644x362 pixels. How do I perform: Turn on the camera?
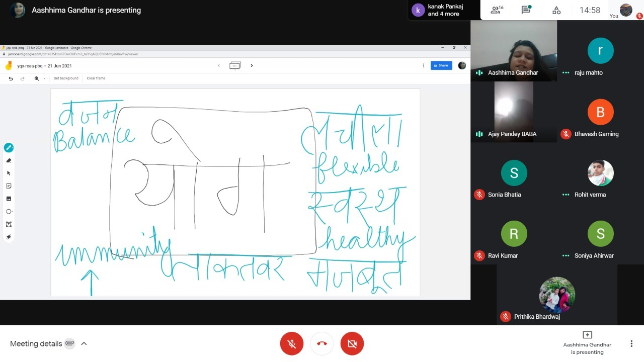coord(352,344)
